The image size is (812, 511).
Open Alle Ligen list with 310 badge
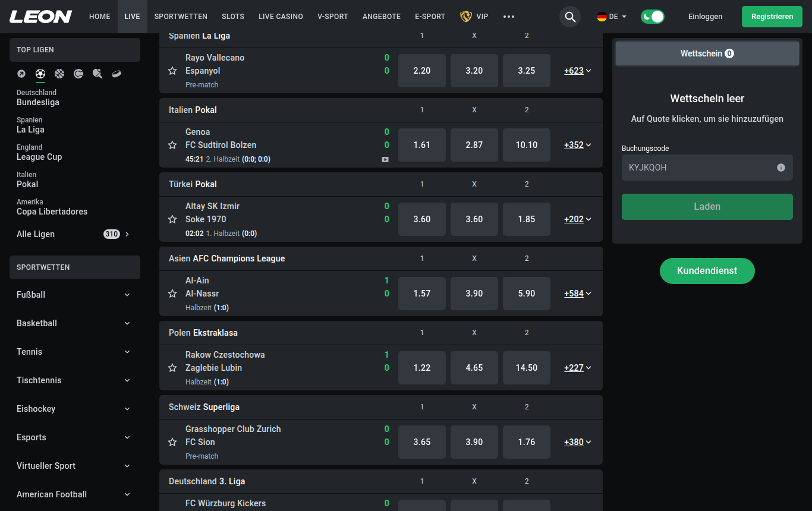click(75, 234)
